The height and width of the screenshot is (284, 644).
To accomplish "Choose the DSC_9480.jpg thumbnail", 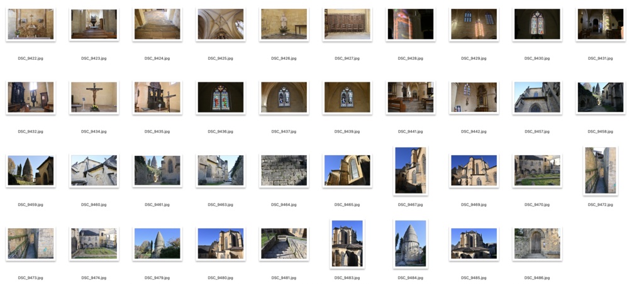I will pos(221,243).
